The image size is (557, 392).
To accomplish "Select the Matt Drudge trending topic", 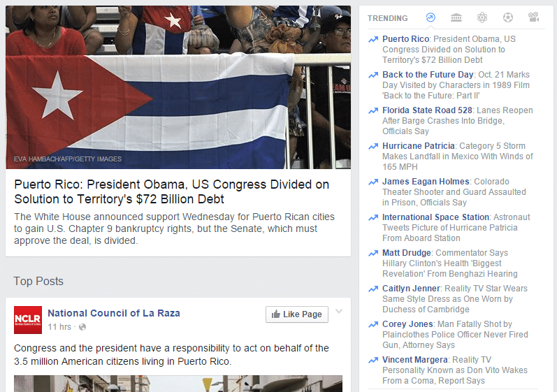I will [x=406, y=253].
